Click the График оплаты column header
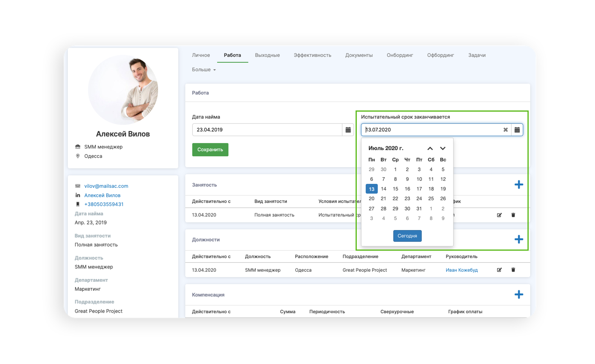 coord(465,312)
